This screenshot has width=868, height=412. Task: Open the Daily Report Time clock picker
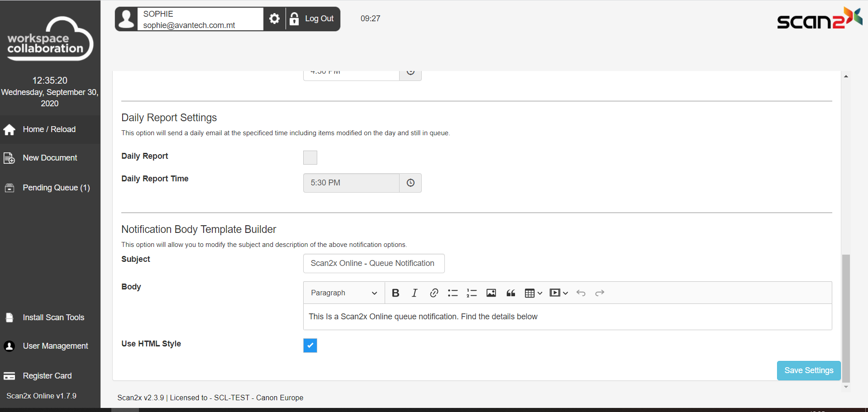tap(410, 183)
